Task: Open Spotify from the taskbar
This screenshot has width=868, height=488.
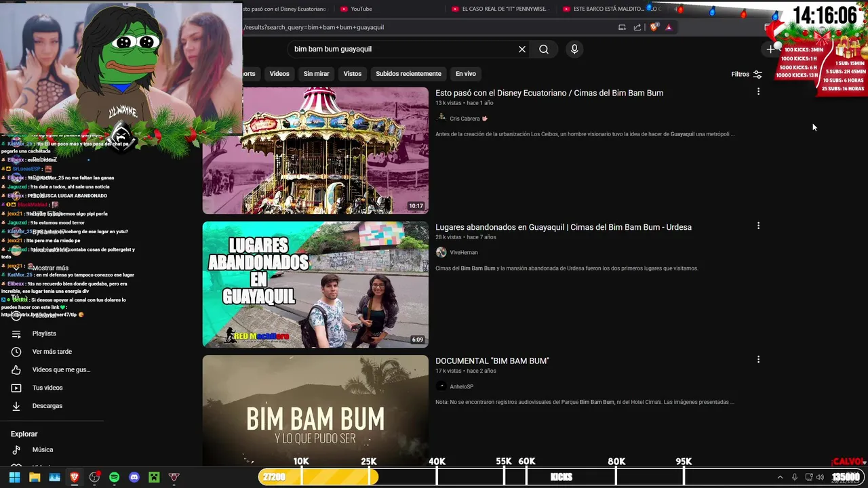Action: (x=114, y=477)
